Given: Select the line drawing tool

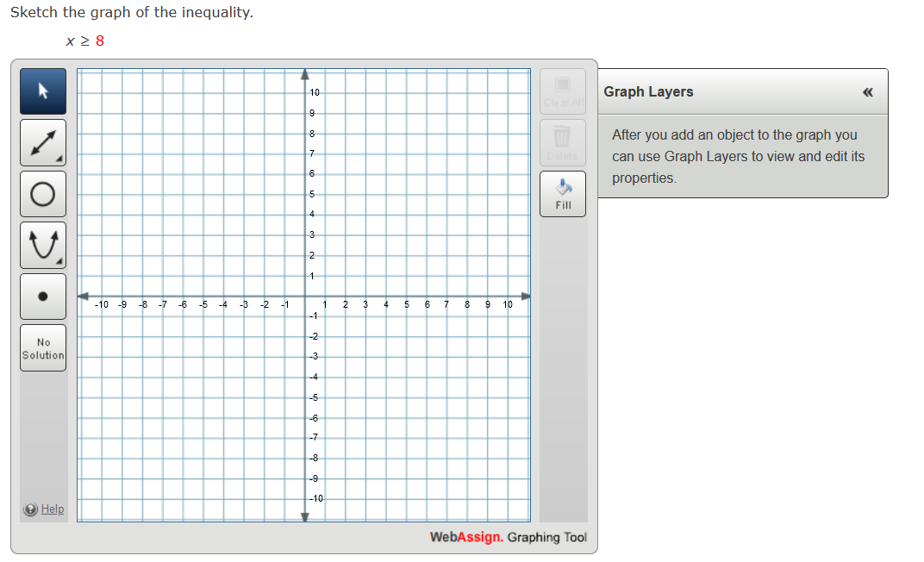Looking at the screenshot, I should point(42,141).
